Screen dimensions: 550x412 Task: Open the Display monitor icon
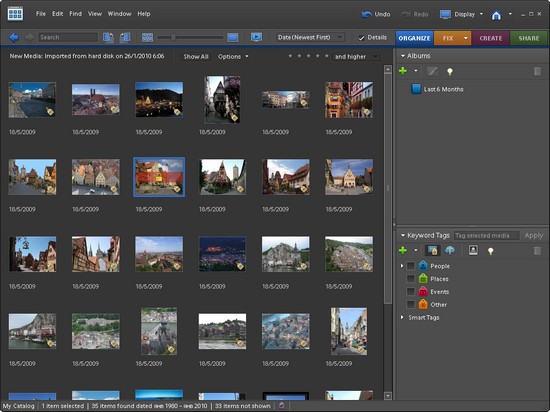click(445, 14)
